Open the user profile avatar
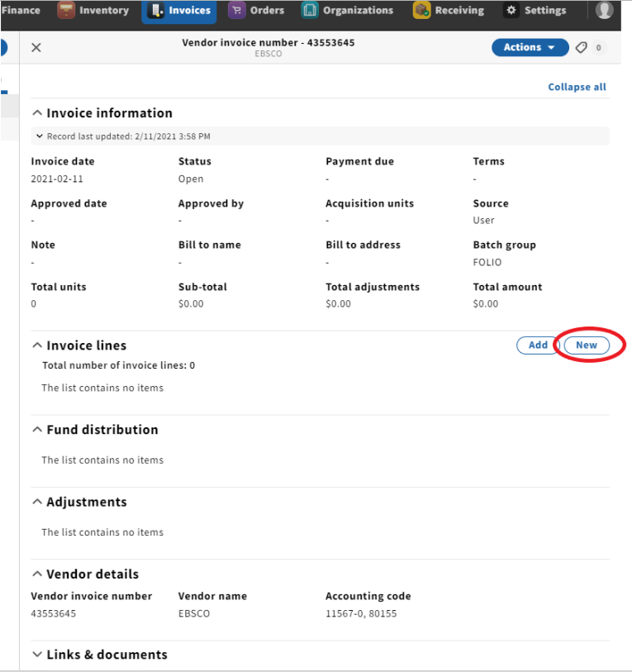This screenshot has width=632, height=672. tap(604, 10)
